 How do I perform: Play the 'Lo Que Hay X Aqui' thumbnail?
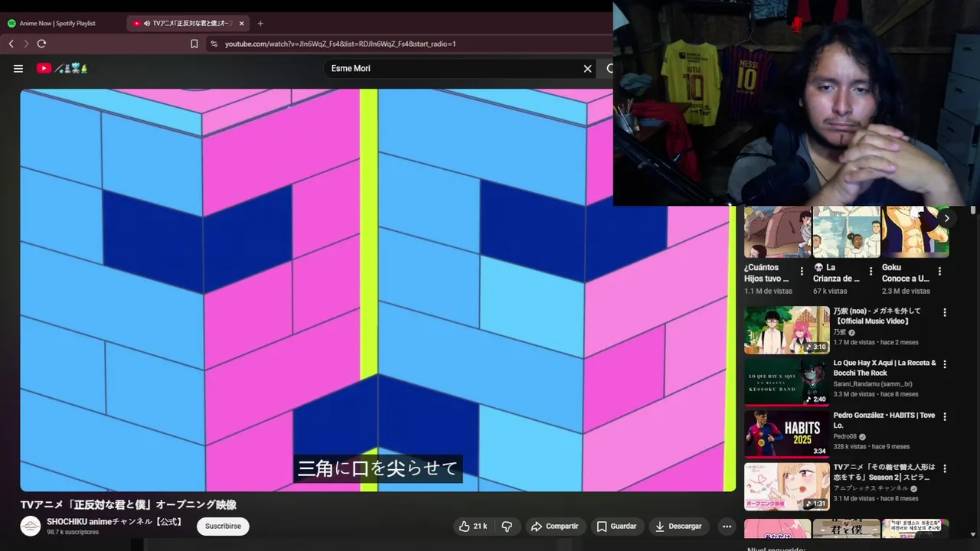click(787, 382)
